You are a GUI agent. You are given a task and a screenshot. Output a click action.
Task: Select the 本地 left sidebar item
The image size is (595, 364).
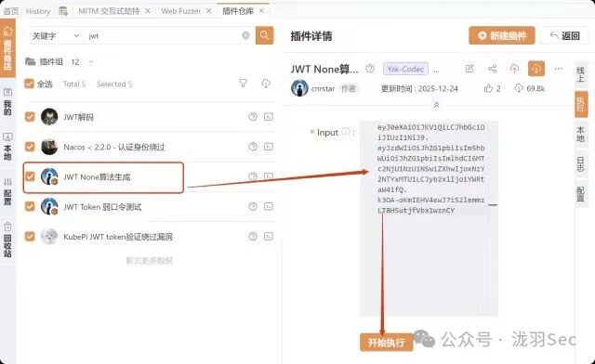point(7,147)
